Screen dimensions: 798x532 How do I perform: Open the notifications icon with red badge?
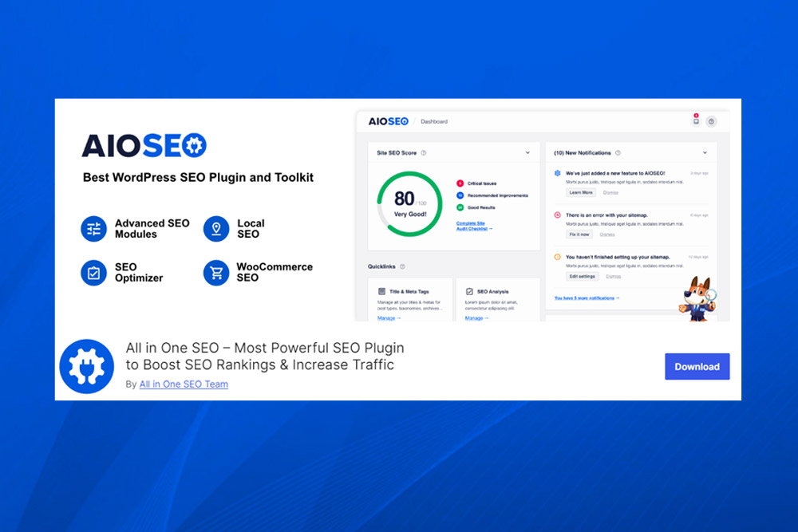coord(696,120)
